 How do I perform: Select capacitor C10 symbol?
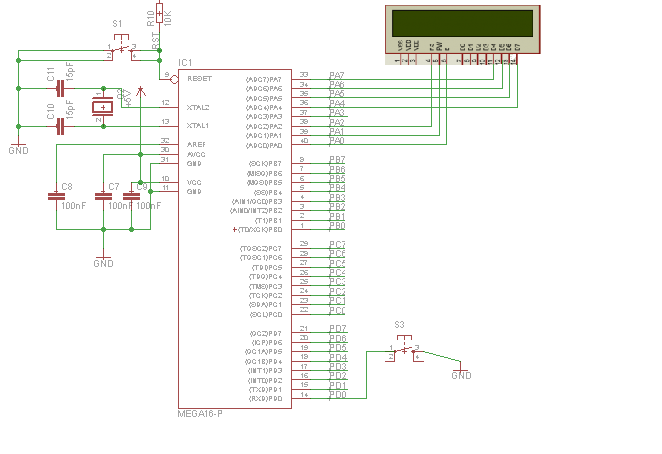(60, 126)
